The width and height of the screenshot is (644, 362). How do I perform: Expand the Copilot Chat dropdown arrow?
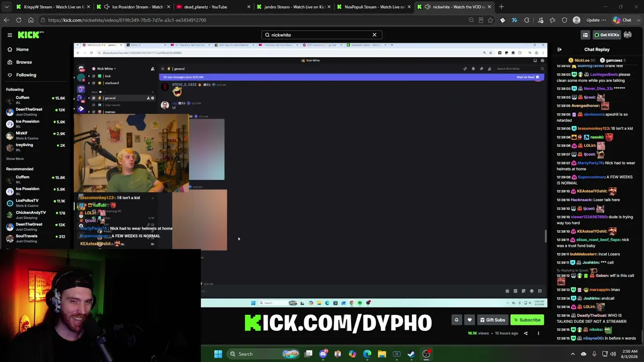[638, 20]
